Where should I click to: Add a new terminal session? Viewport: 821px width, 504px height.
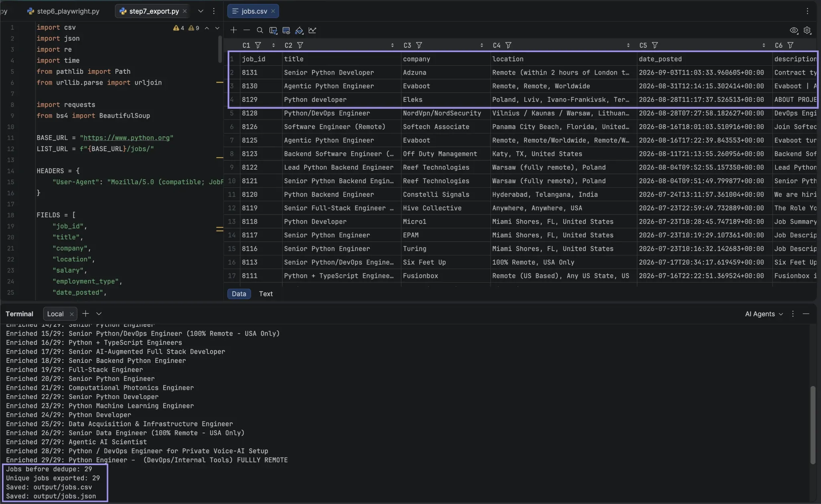[85, 314]
